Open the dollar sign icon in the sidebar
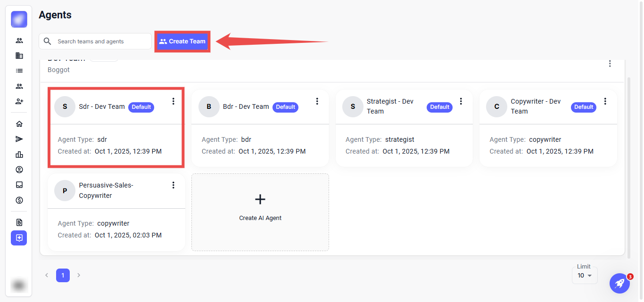 pos(19,200)
